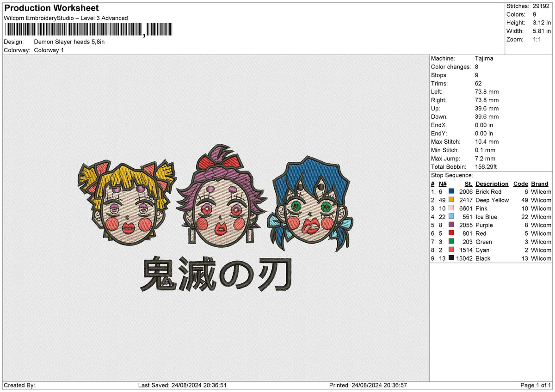555x392 pixels.
Task: Select the Code column header
Action: click(520, 184)
